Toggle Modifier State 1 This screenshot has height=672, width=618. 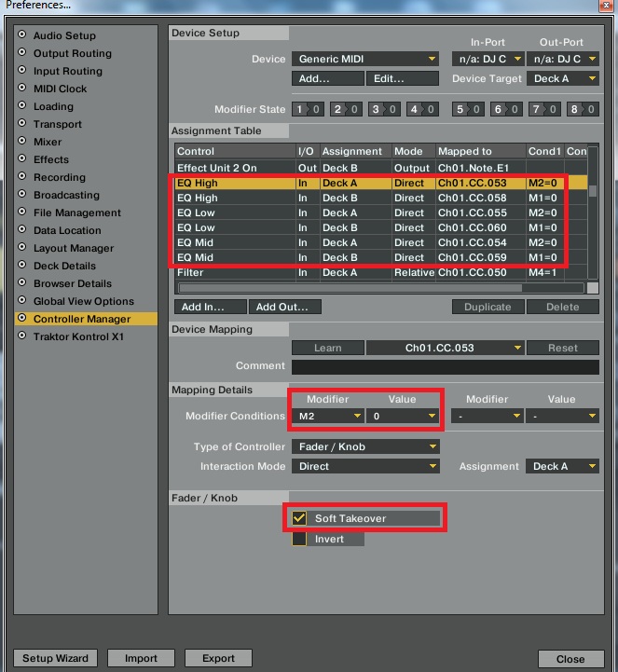[x=309, y=109]
